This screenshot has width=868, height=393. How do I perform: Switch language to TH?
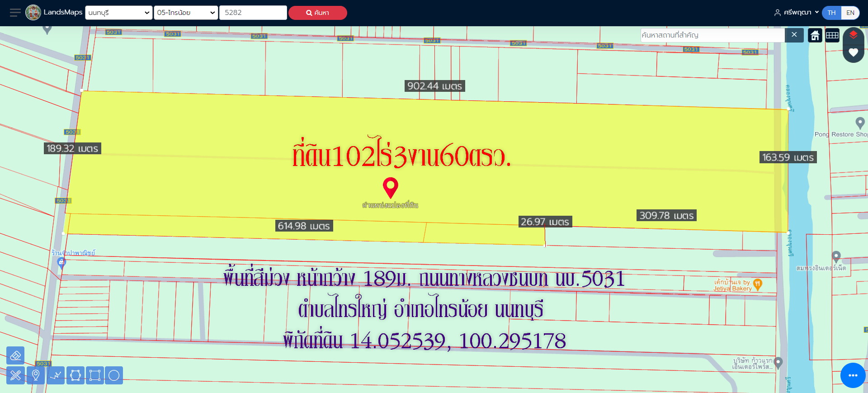point(831,13)
